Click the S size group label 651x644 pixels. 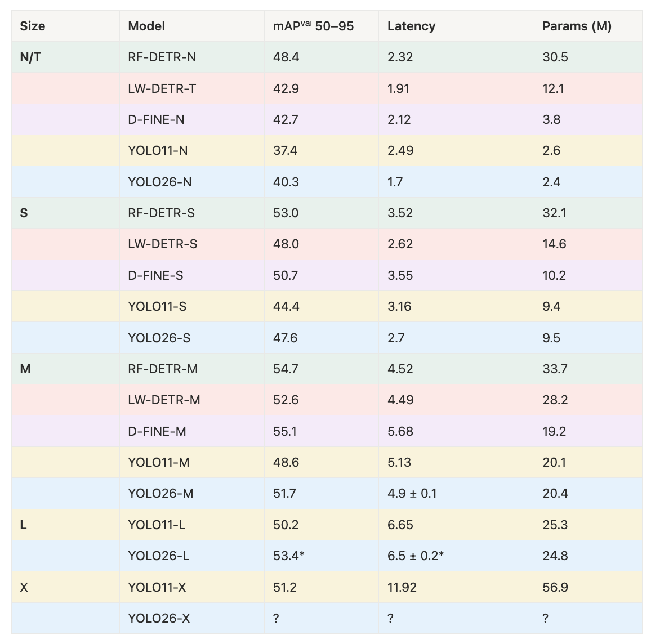click(24, 213)
